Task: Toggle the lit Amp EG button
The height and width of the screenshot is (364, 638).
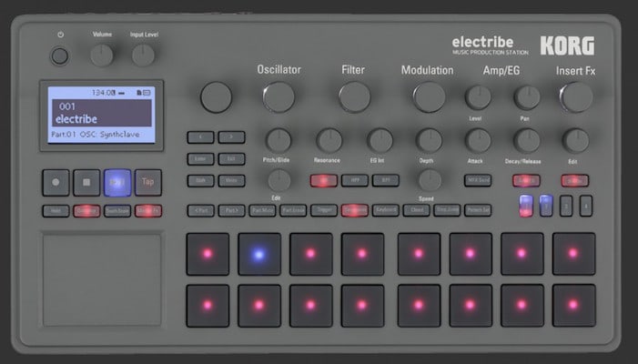Action: tap(527, 180)
